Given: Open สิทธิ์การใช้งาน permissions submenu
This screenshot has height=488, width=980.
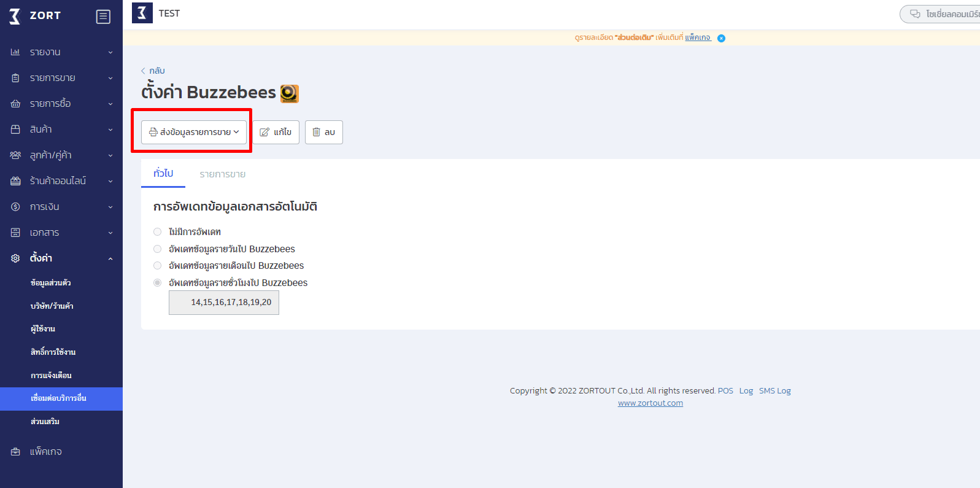Looking at the screenshot, I should pyautogui.click(x=53, y=352).
